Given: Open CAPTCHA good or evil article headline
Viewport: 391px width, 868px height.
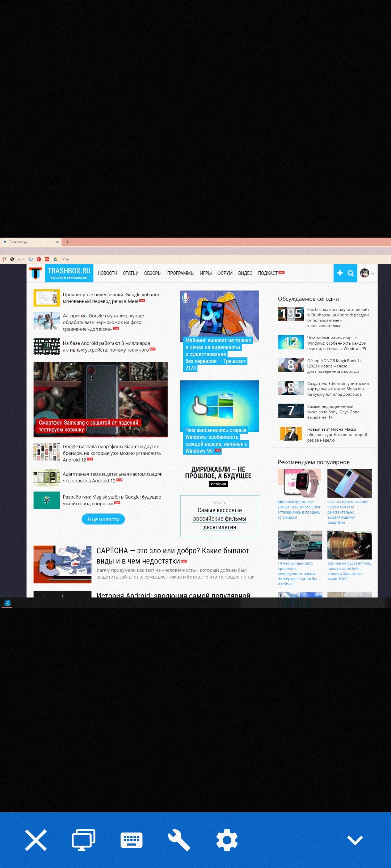Looking at the screenshot, I should coord(173,556).
